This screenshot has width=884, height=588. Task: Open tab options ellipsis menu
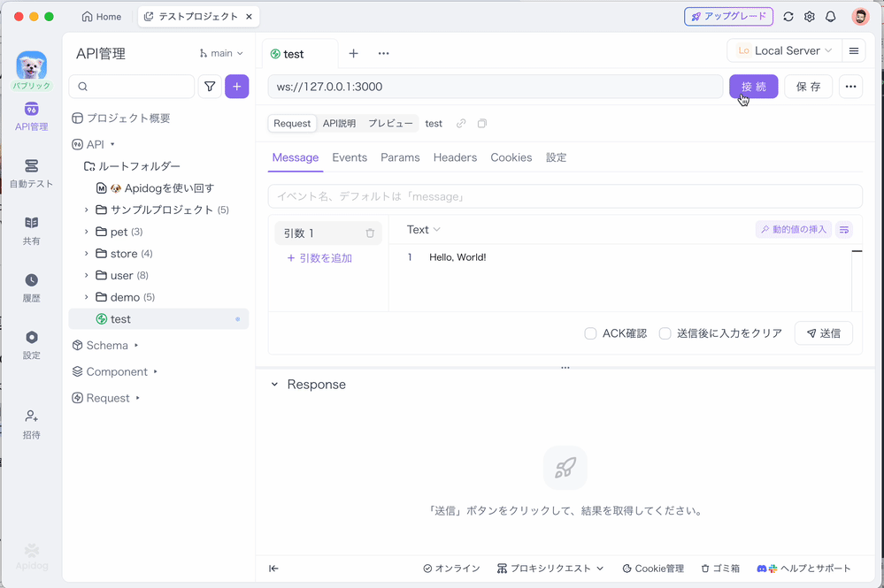tap(383, 54)
